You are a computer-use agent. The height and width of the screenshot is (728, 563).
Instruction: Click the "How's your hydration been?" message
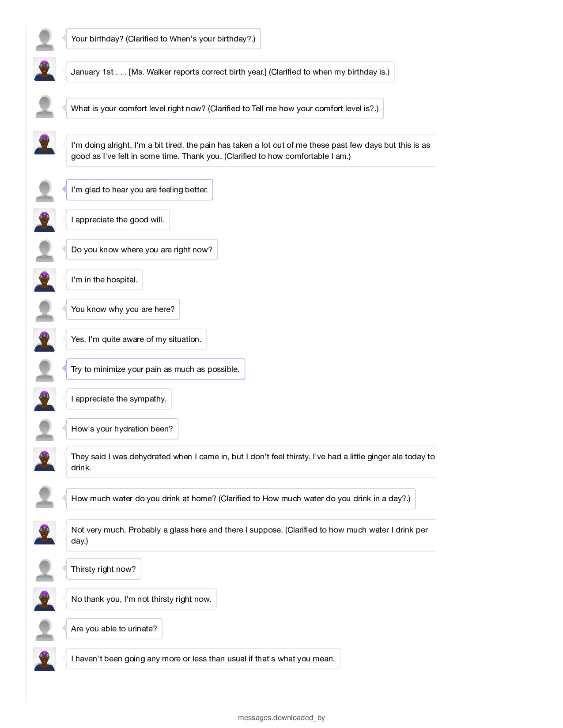pyautogui.click(x=122, y=429)
